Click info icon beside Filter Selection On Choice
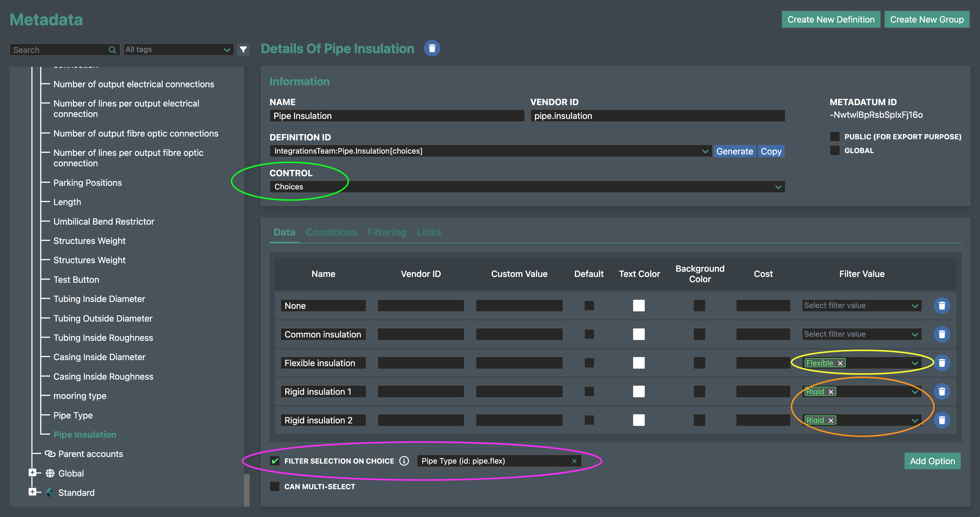The image size is (980, 517). (x=404, y=461)
